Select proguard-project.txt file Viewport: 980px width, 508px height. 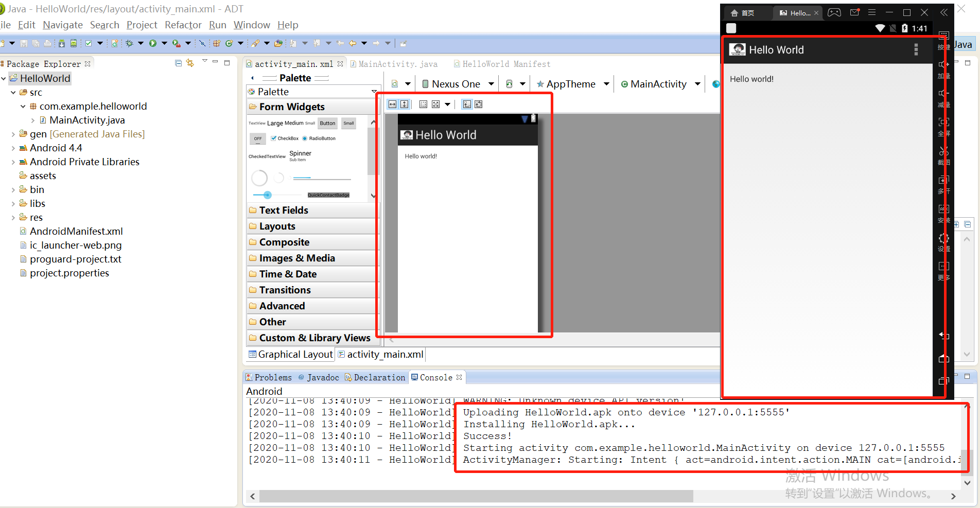pos(71,259)
